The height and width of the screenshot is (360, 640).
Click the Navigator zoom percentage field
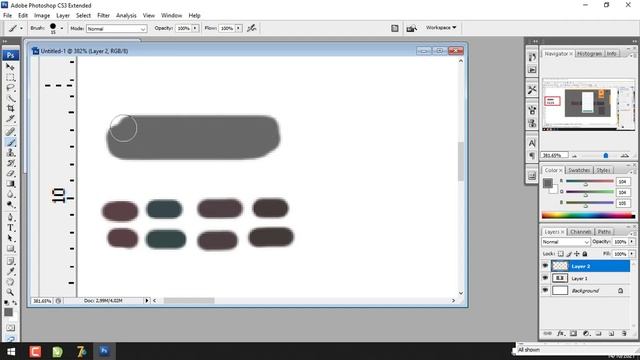pos(555,156)
